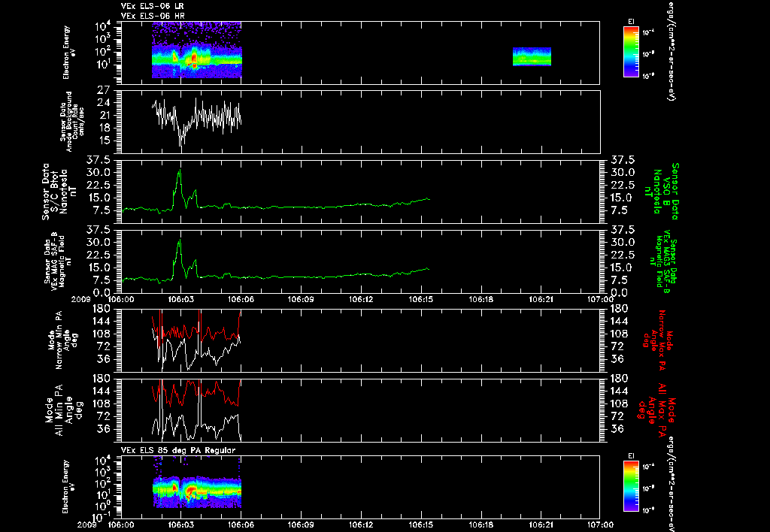Click the red 'Mode Narrow Max PA Angle' label
The image size is (770, 532).
click(x=657, y=340)
